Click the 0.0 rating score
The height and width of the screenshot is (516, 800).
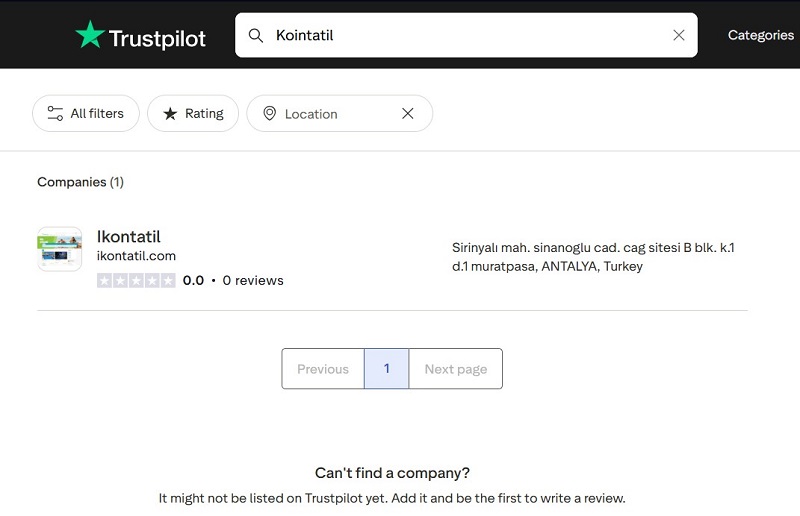click(x=193, y=280)
